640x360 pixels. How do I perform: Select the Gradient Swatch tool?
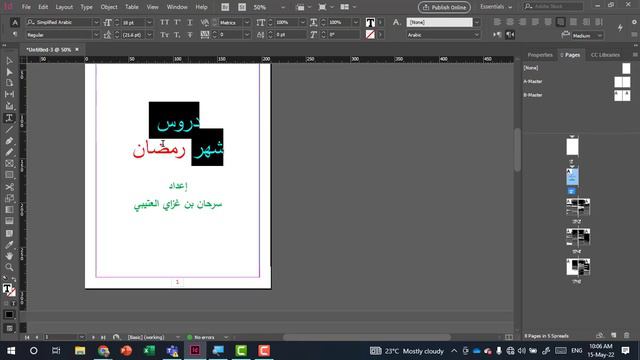click(x=9, y=210)
